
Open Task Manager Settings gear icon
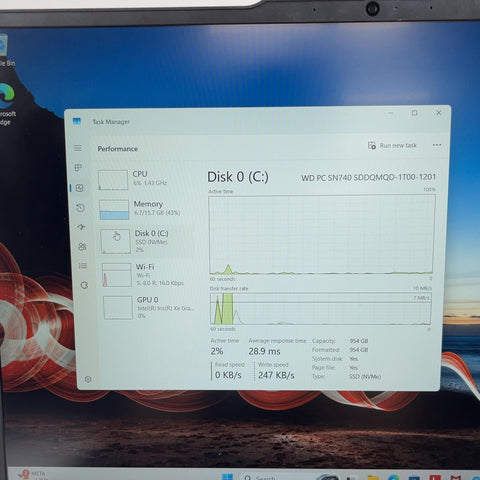click(x=88, y=379)
